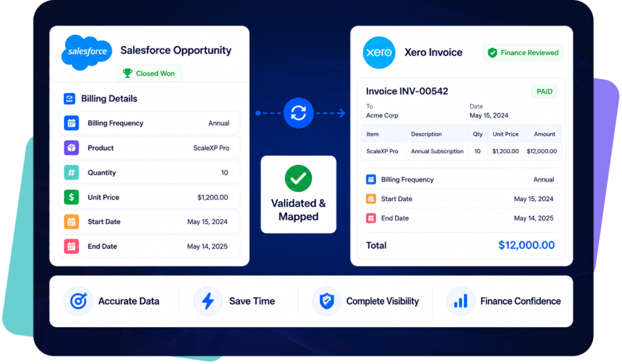Click the Save Time label
The height and width of the screenshot is (364, 622).
pyautogui.click(x=252, y=301)
